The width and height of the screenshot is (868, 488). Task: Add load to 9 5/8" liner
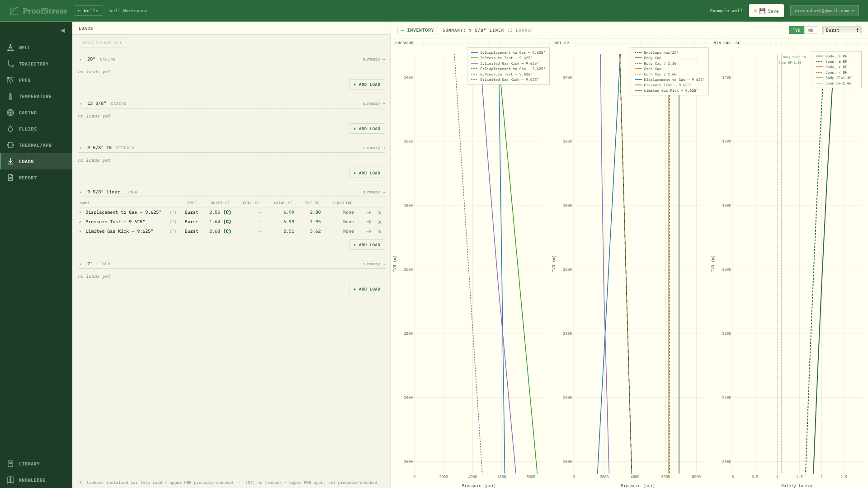point(367,245)
